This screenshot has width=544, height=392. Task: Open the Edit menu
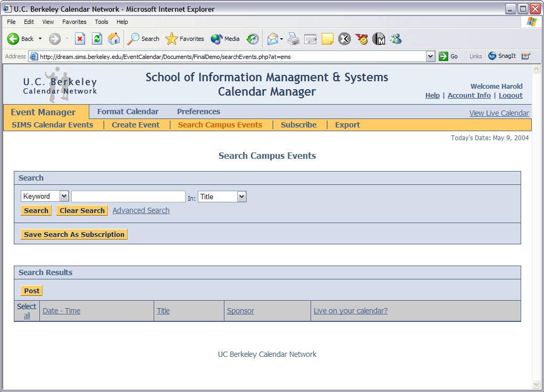coord(29,21)
